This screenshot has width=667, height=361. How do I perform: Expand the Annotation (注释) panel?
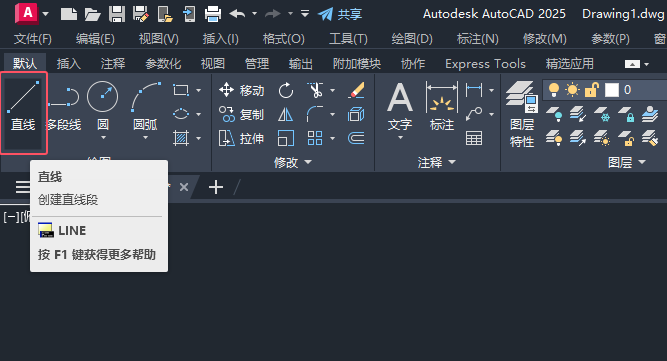(436, 162)
